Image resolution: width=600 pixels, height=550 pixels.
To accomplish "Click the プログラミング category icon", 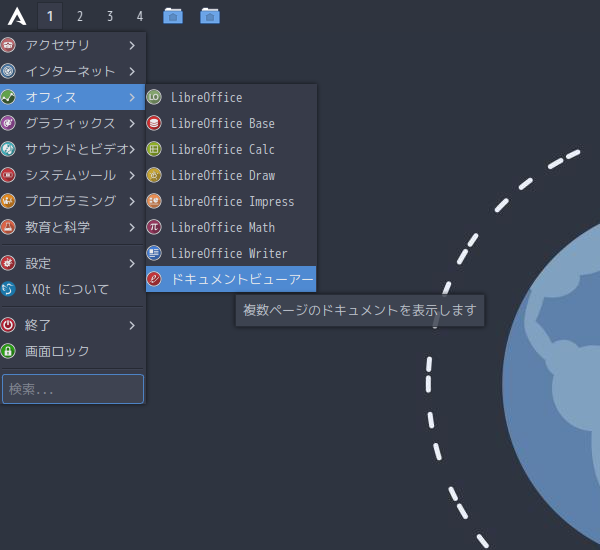I will pyautogui.click(x=8, y=201).
